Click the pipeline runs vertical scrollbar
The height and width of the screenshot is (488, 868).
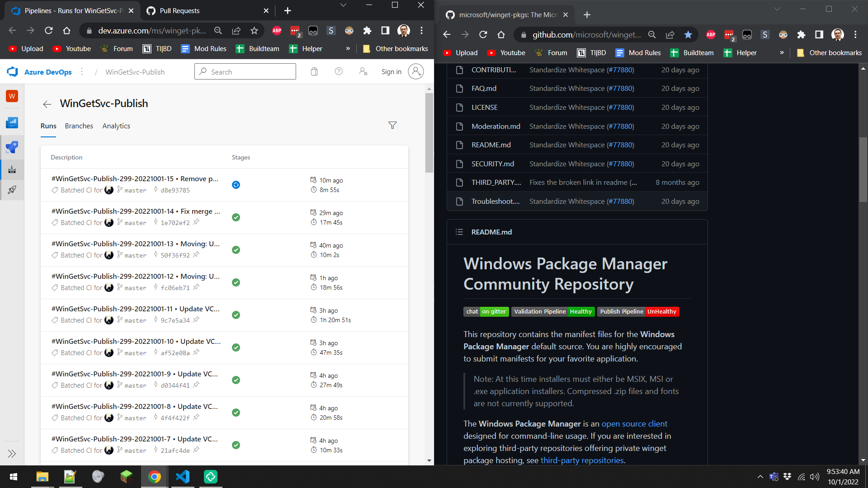429,133
